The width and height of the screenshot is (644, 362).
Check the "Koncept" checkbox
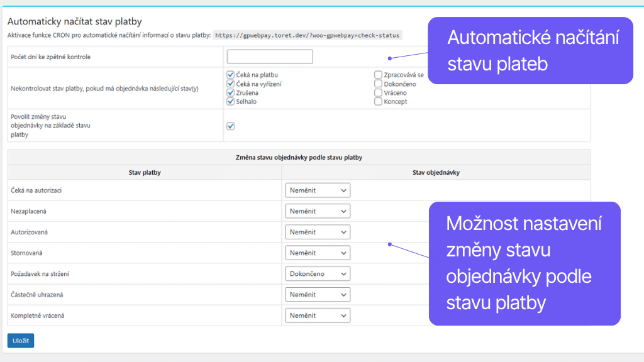(x=378, y=101)
